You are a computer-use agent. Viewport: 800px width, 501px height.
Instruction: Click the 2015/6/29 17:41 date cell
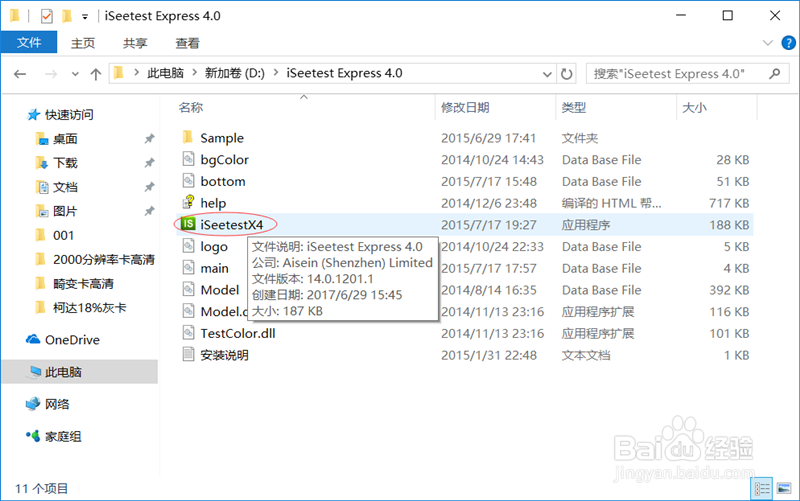tap(488, 138)
